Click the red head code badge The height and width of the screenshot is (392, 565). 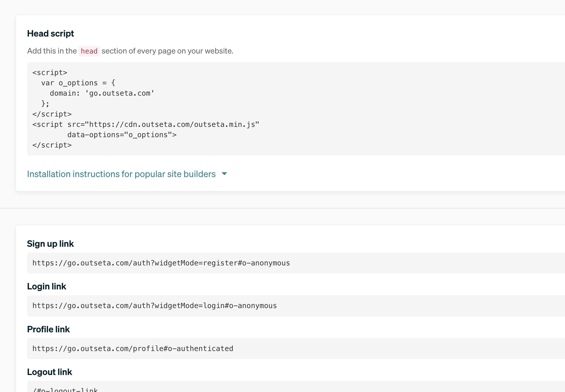point(89,51)
